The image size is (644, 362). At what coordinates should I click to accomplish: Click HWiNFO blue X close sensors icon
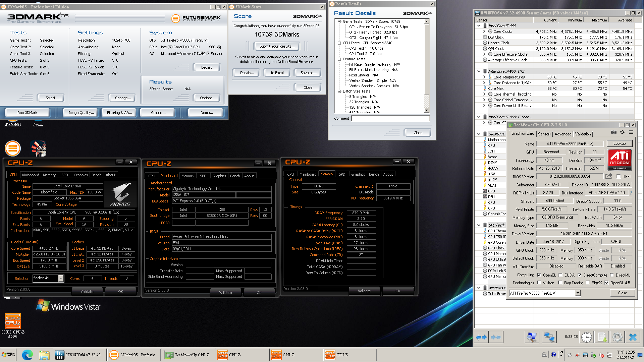tap(633, 337)
